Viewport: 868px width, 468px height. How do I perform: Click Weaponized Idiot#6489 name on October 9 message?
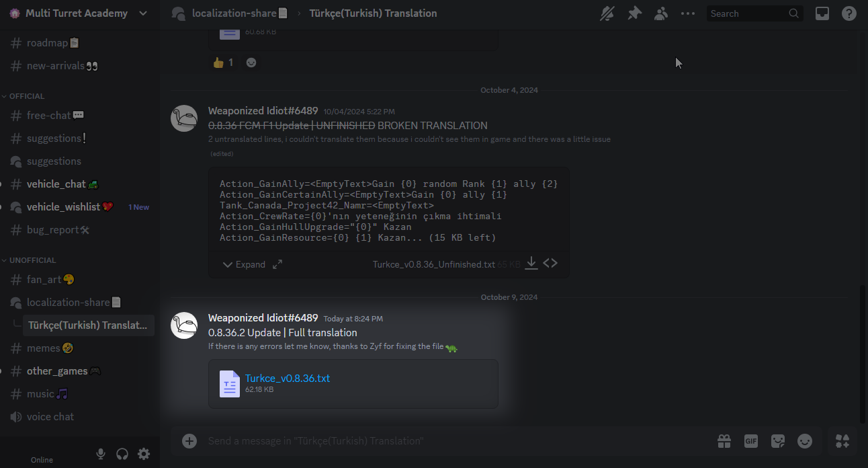point(263,318)
